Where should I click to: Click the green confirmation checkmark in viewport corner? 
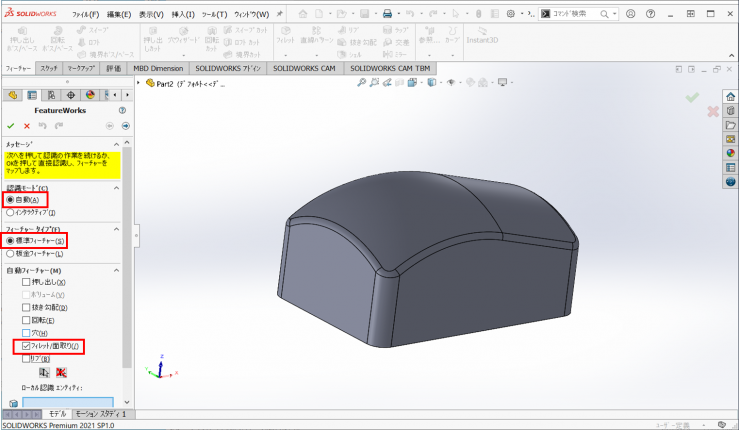tap(692, 97)
